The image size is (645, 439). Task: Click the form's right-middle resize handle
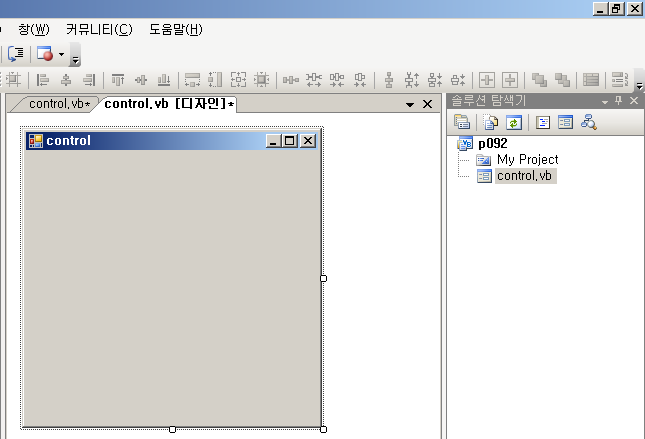point(323,279)
